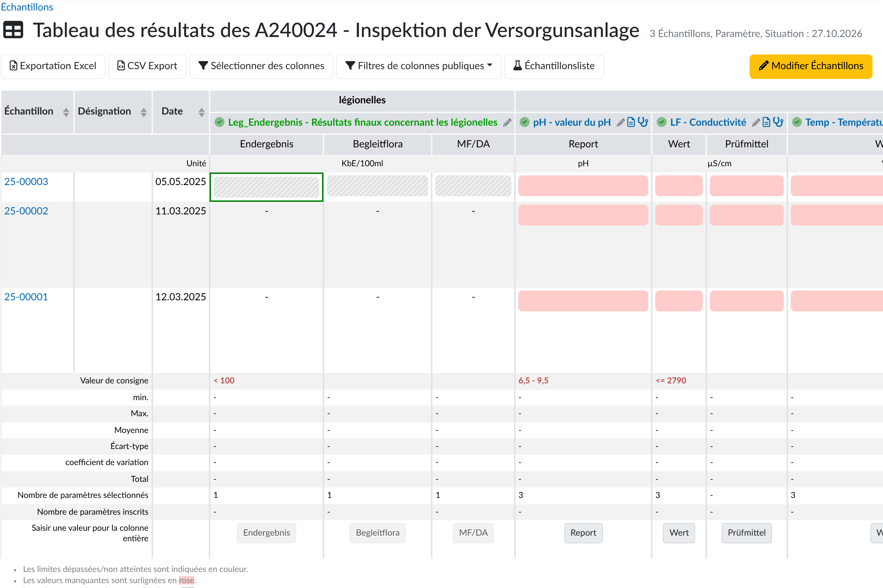The height and width of the screenshot is (588, 883).
Task: Click the pencil icon after Leg_Endergebnis header
Action: pyautogui.click(x=507, y=123)
